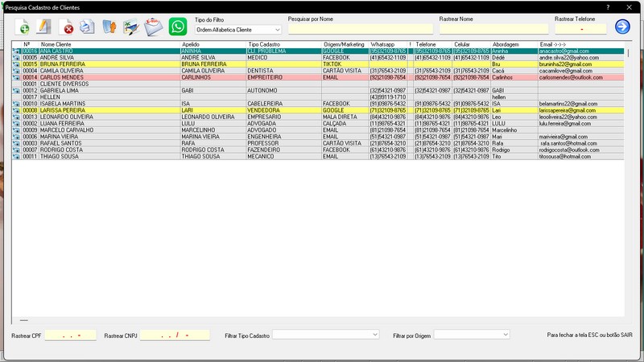Click WhatsApp number (43)99119-1710
This screenshot has height=362, width=644.
pos(388,97)
